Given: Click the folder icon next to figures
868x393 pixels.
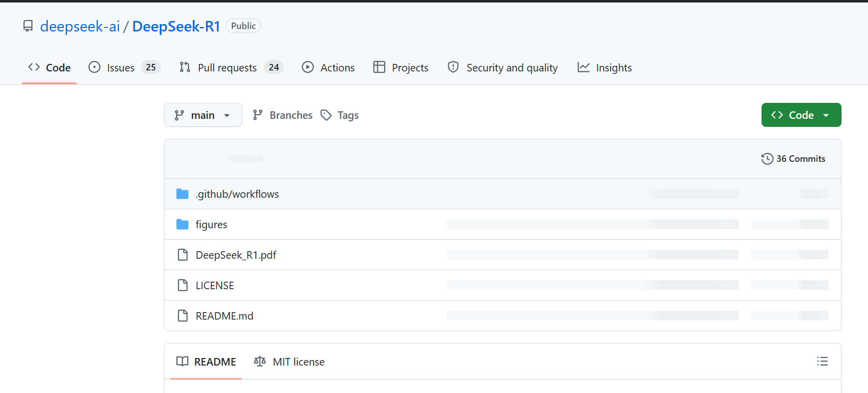Looking at the screenshot, I should pyautogui.click(x=182, y=224).
